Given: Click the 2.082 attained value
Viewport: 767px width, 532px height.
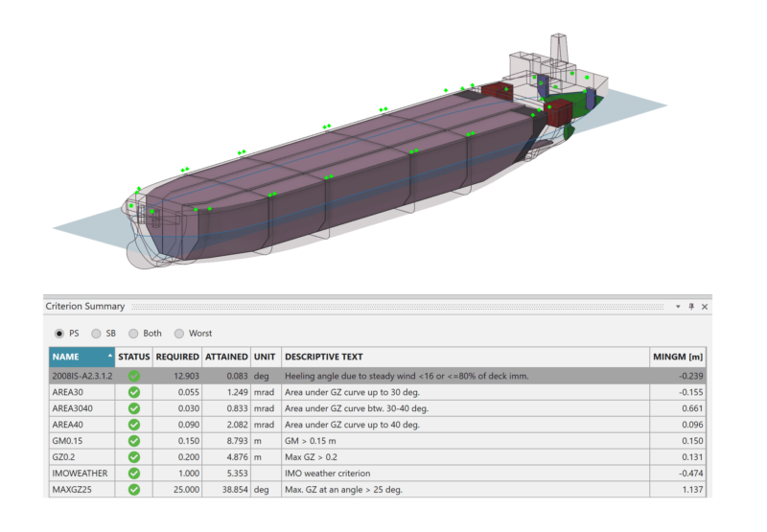Looking at the screenshot, I should 237,425.
